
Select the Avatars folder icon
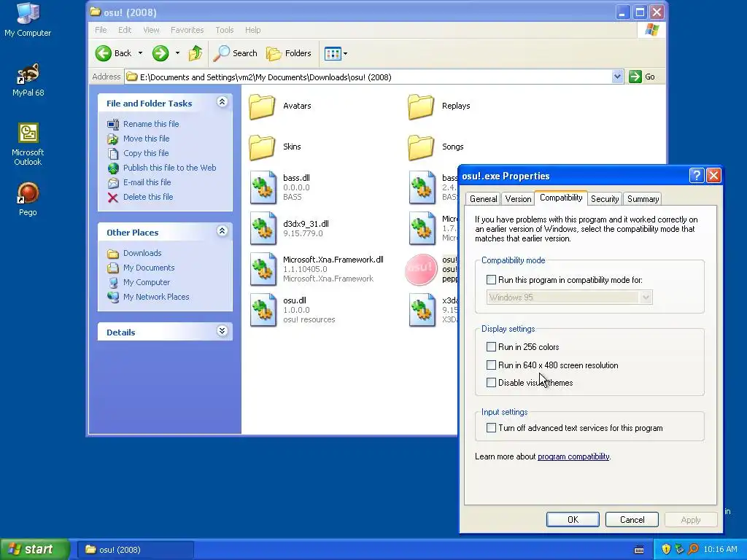(262, 106)
